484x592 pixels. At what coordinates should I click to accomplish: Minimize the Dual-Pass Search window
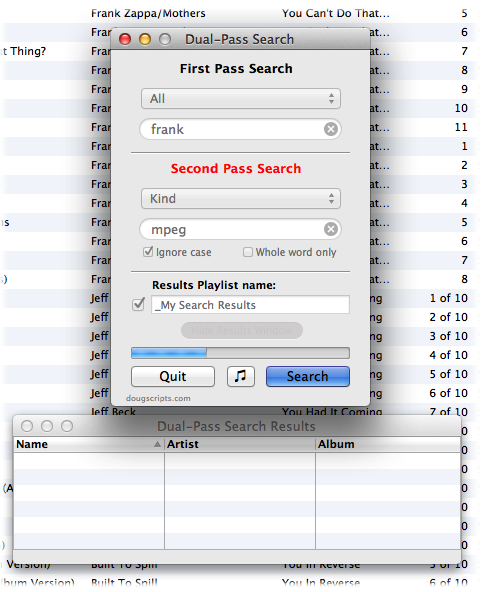pos(145,39)
